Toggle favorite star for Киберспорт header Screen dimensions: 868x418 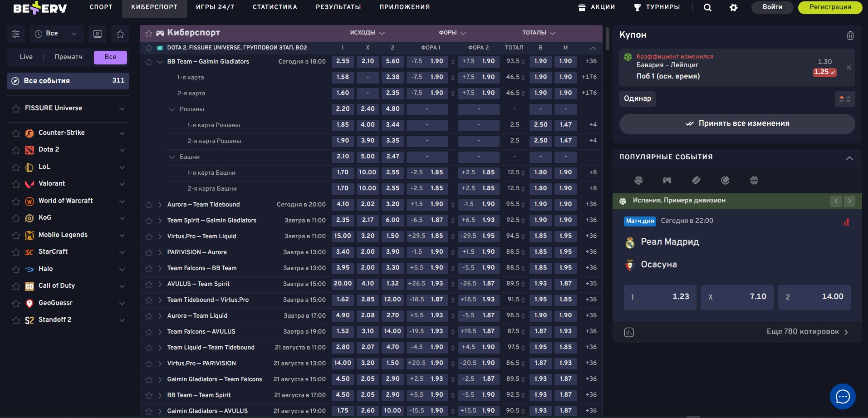click(x=148, y=33)
